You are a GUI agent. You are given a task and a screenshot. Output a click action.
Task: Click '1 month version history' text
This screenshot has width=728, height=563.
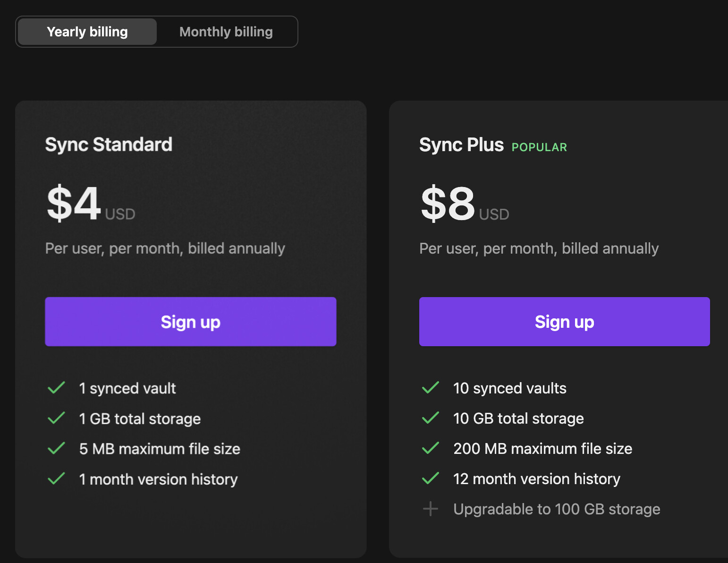(158, 479)
